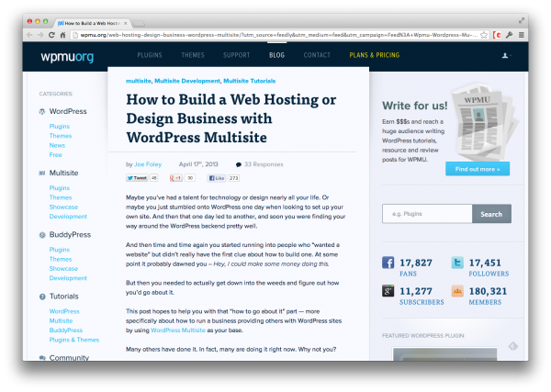The image size is (551, 392).
Task: Click the Multisite category icon
Action: 42,174
